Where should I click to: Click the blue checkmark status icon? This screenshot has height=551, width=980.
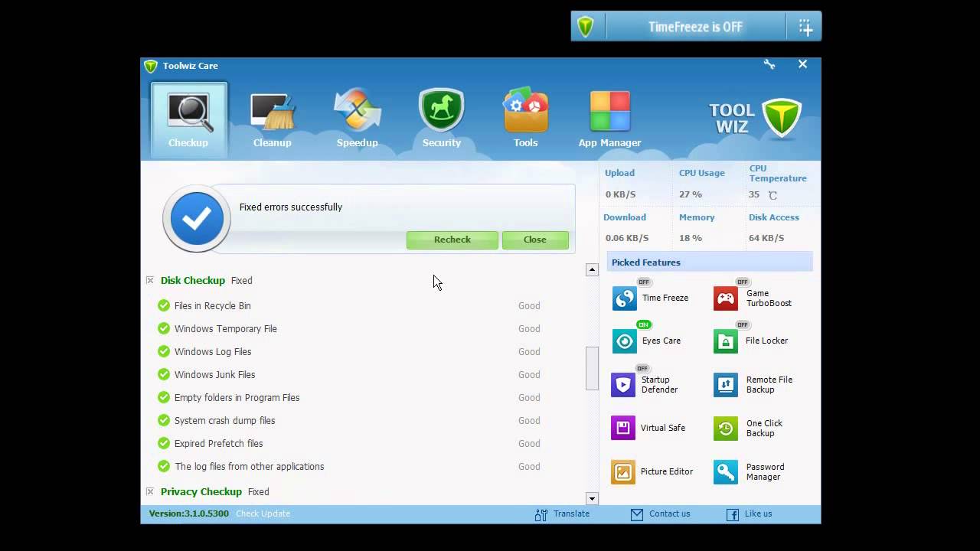click(197, 220)
